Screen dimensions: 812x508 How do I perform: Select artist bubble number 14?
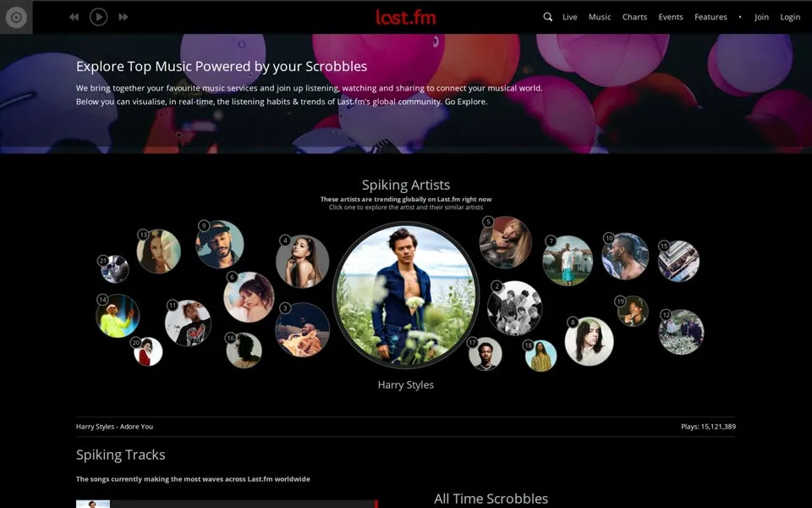118,315
